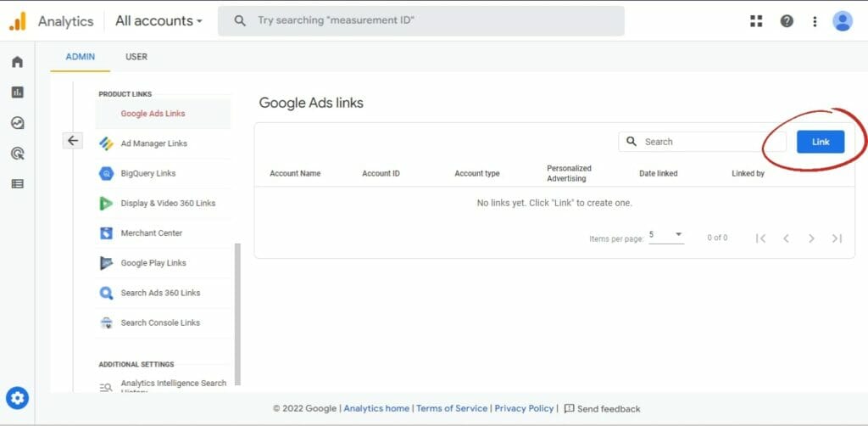This screenshot has width=868, height=426.
Task: Go to last page of links table
Action: coord(837,238)
